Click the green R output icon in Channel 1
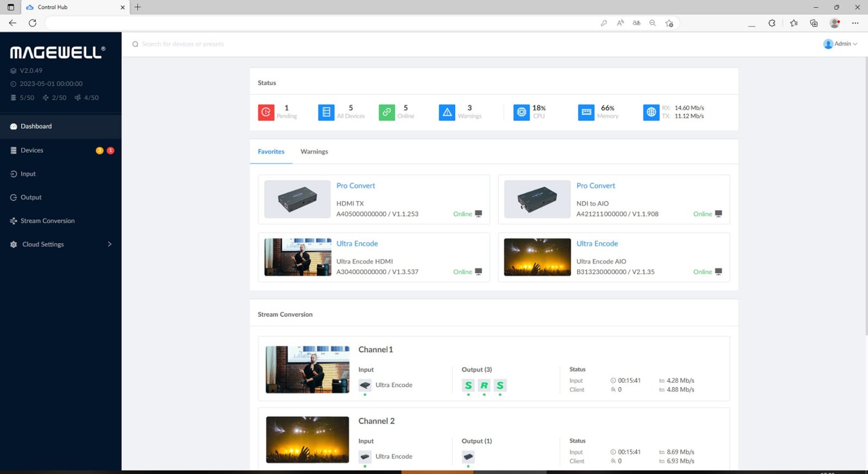This screenshot has width=868, height=474. 484,385
